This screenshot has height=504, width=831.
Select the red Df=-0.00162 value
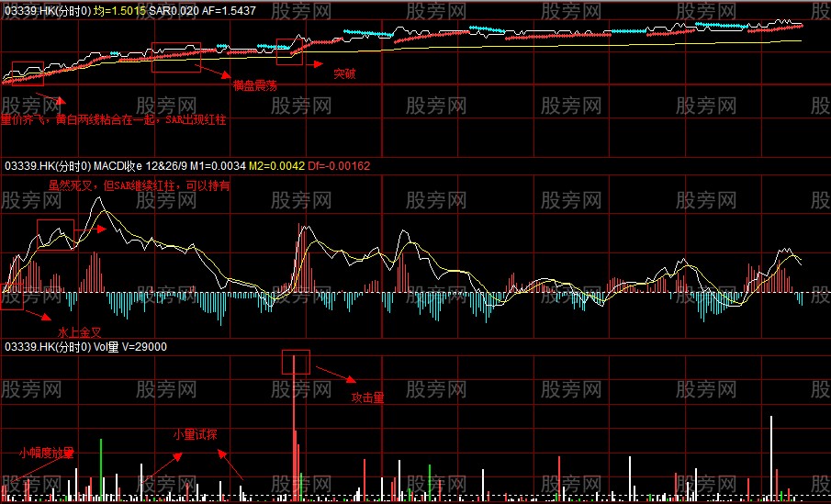(x=339, y=166)
